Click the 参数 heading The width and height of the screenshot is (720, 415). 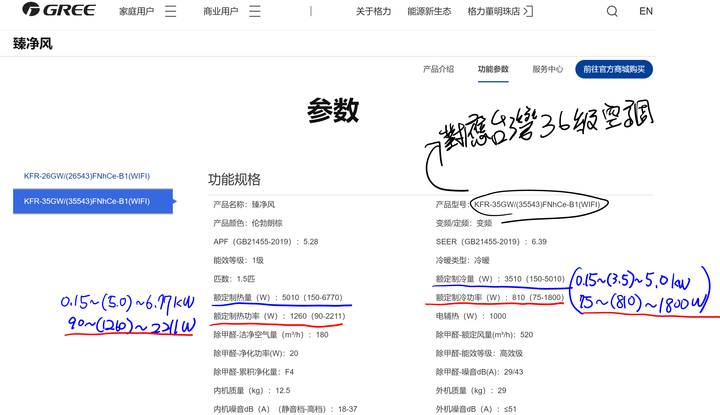[x=333, y=111]
